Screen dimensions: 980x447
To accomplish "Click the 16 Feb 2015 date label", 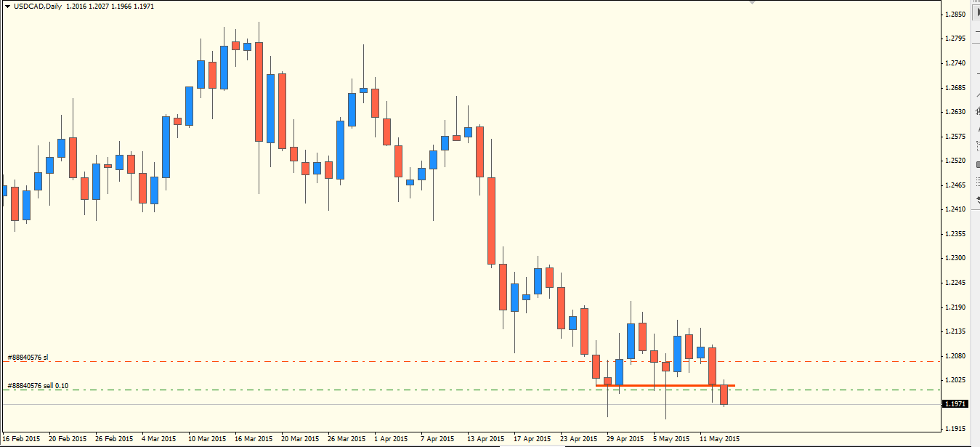I will pos(22,439).
